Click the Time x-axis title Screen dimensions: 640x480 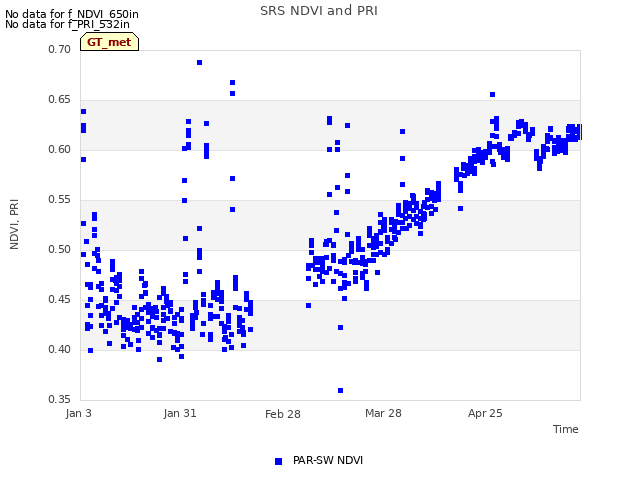(566, 429)
